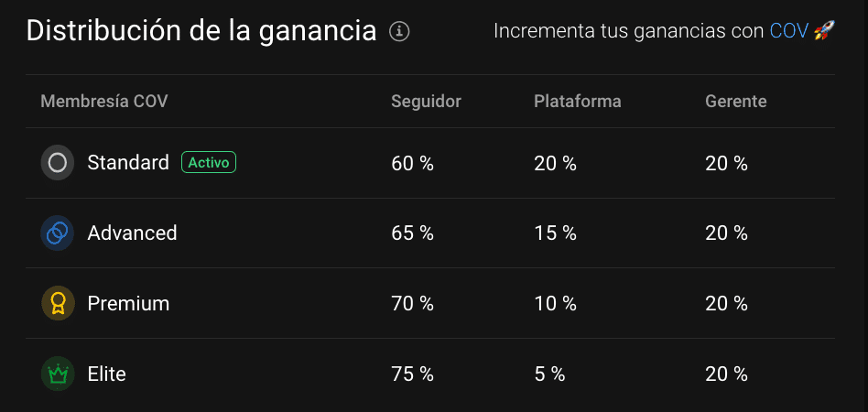Open the COV link in the header

(x=788, y=31)
